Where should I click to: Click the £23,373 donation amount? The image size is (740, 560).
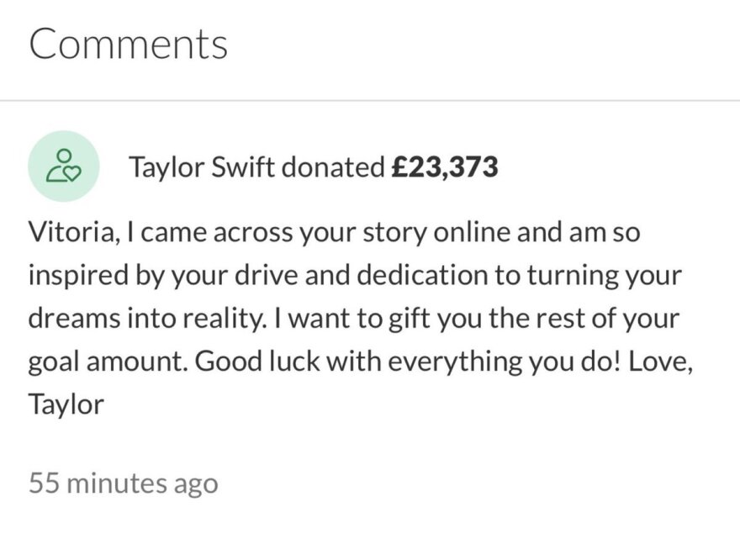445,167
